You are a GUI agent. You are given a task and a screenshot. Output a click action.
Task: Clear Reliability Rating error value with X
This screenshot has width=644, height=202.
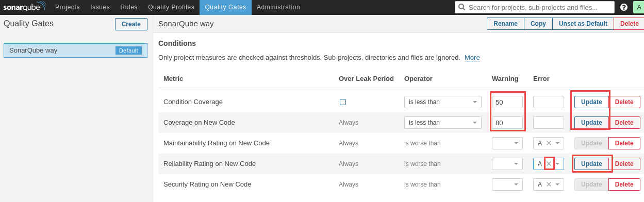(549, 164)
